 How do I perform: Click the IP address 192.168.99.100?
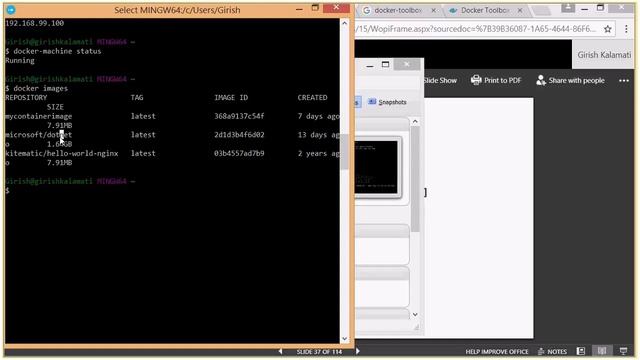click(x=35, y=23)
